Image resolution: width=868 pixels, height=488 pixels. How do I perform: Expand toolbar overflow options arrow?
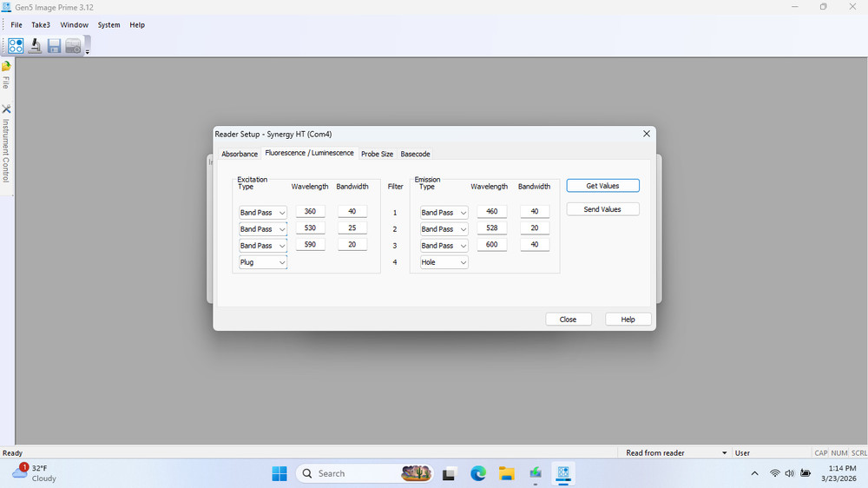coord(87,52)
